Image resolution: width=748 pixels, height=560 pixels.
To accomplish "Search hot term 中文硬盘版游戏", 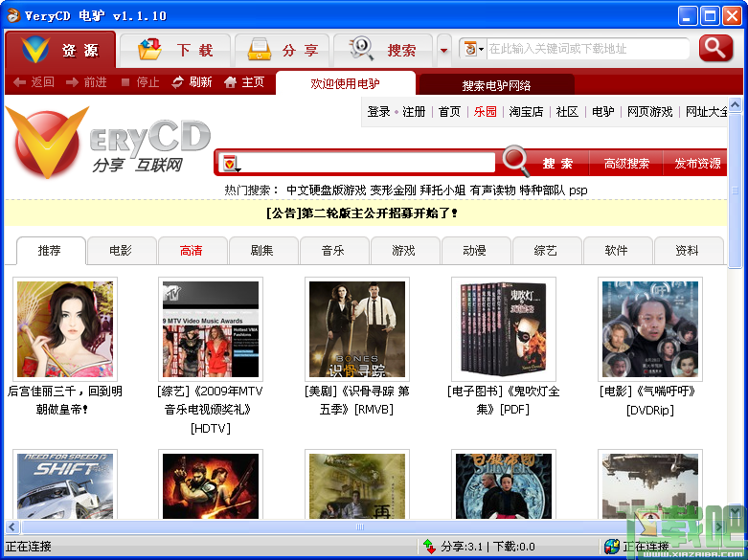I will [327, 190].
